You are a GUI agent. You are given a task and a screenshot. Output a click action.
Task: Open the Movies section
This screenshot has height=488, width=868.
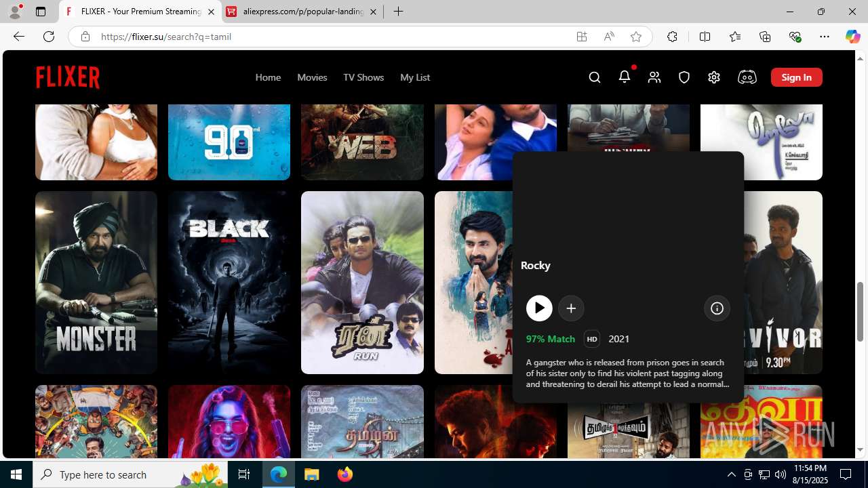click(x=312, y=77)
